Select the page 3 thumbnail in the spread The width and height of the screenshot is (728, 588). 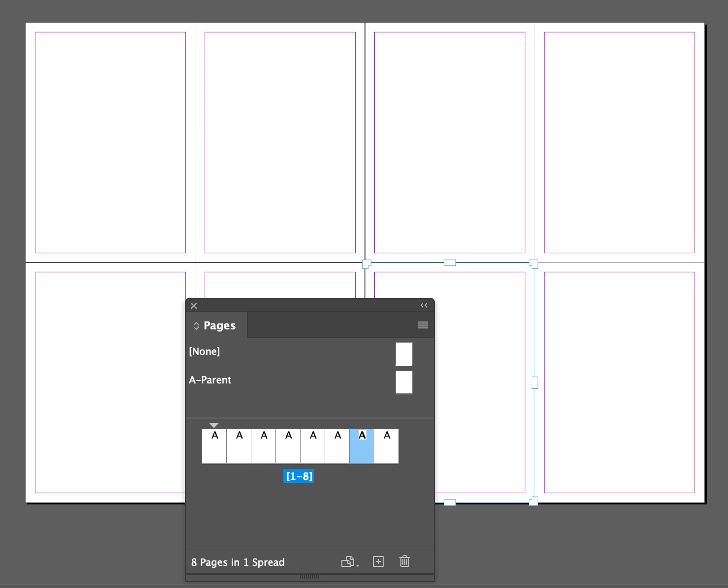(x=264, y=446)
